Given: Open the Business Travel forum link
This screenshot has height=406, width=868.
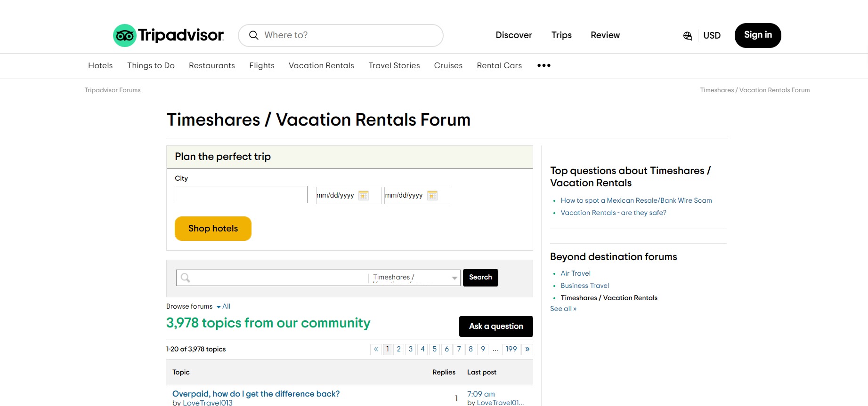Looking at the screenshot, I should 585,286.
